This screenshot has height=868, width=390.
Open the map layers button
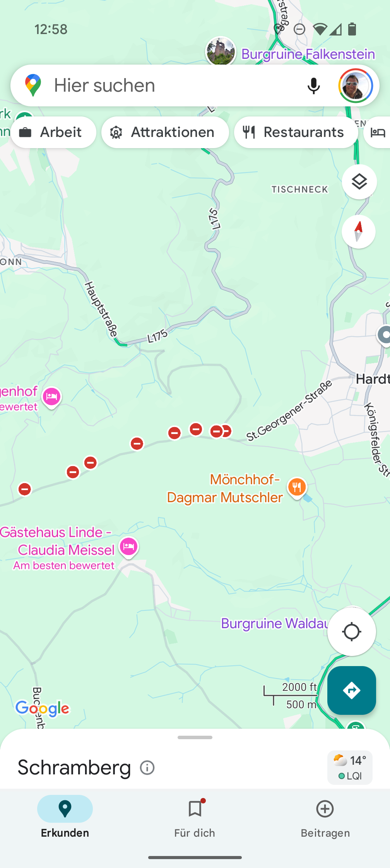[359, 182]
